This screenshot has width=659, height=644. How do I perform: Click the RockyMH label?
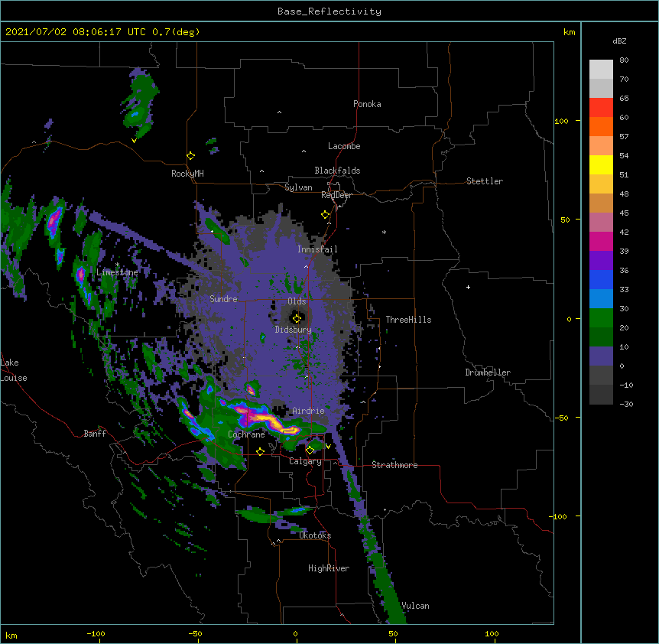pos(187,174)
